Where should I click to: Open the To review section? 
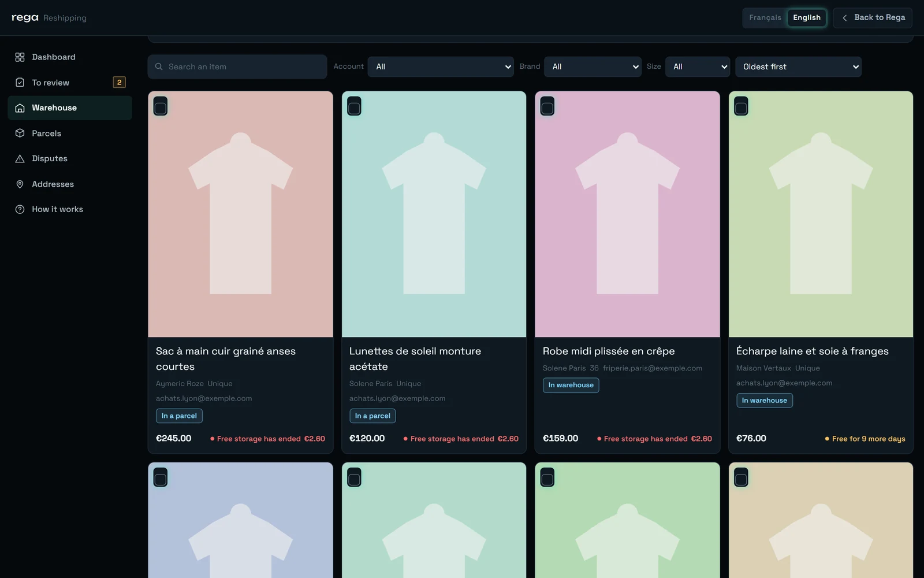pos(70,83)
